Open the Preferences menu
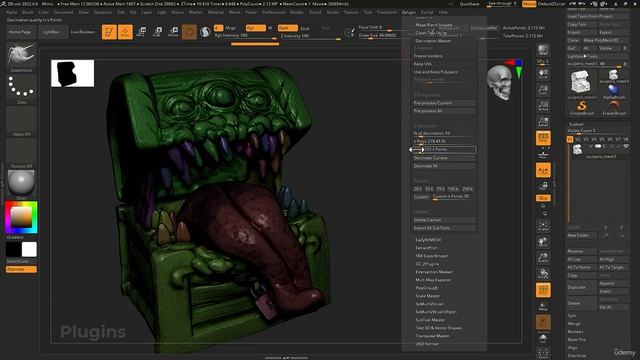The height and width of the screenshot is (360, 640). point(273,12)
